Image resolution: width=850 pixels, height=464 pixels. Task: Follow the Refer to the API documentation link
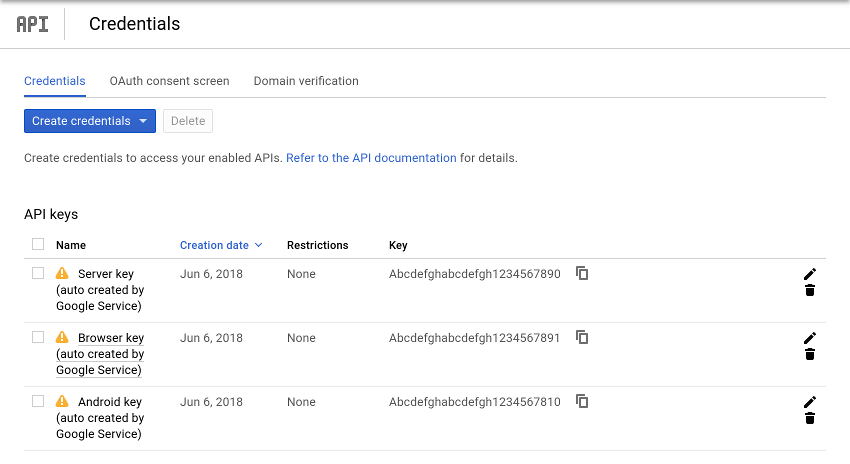[x=371, y=158]
